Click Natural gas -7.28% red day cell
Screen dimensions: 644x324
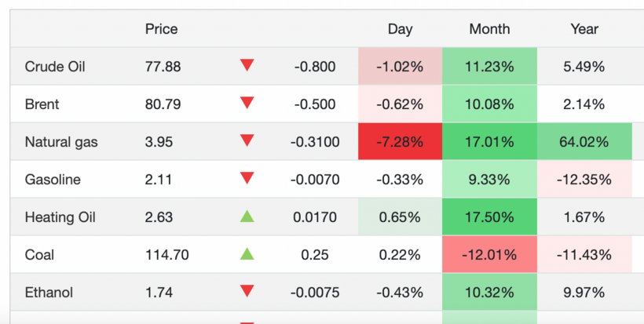click(x=400, y=142)
